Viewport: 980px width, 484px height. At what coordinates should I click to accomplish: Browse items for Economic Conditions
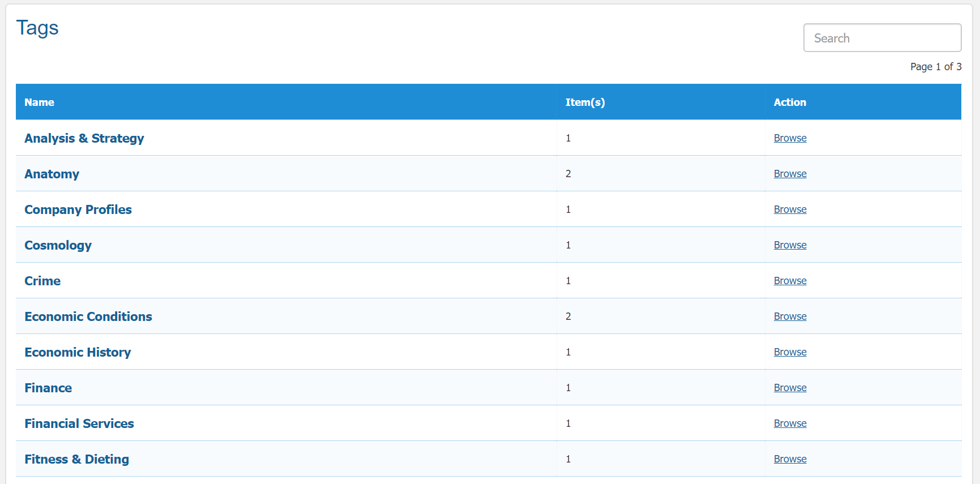(x=790, y=316)
